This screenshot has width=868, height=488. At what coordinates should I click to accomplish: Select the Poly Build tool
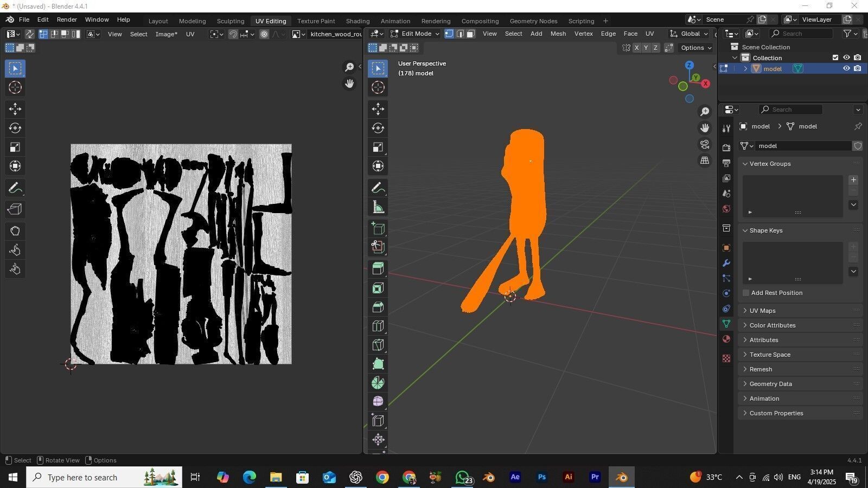pyautogui.click(x=378, y=364)
